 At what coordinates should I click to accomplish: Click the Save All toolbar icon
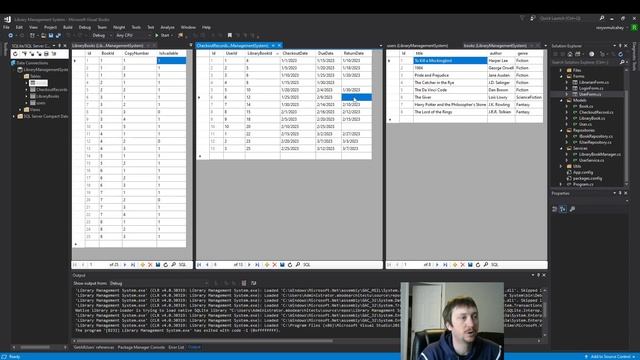coord(58,36)
